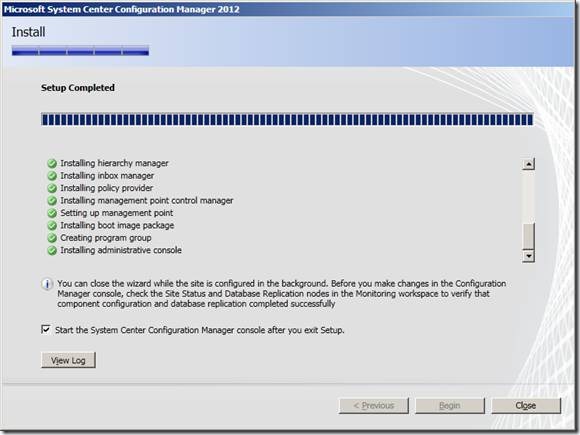Click the scroll up arrow of the task list
Image resolution: width=580 pixels, height=435 pixels.
click(529, 164)
